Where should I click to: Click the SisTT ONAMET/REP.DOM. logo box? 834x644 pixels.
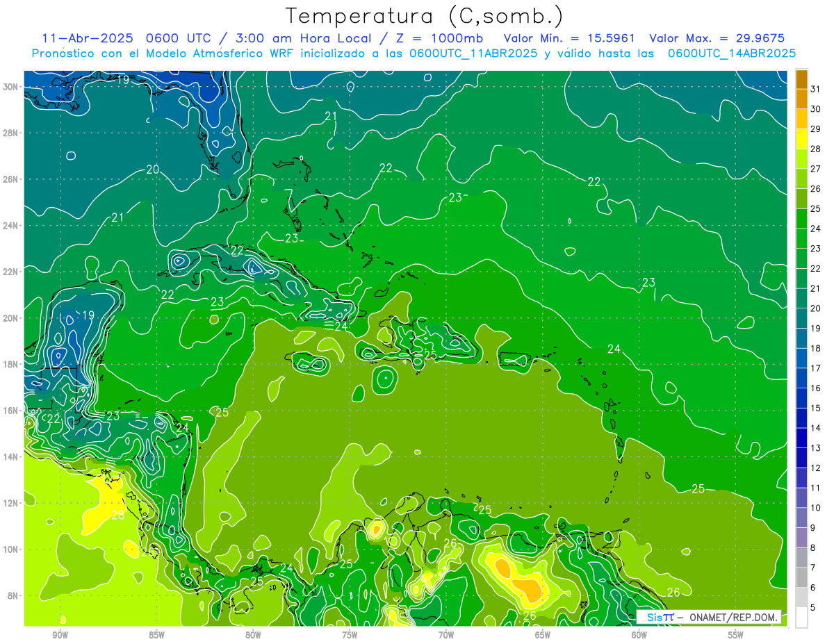coord(708,617)
